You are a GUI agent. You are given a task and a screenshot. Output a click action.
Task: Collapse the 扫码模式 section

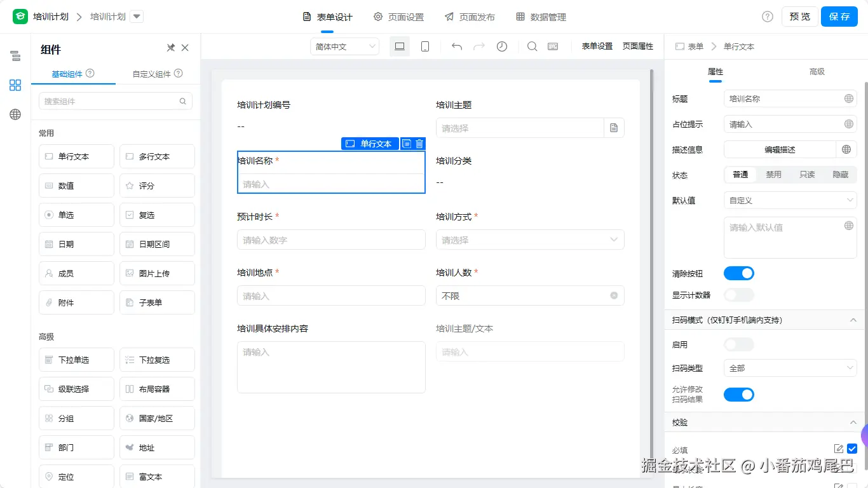[x=853, y=320]
